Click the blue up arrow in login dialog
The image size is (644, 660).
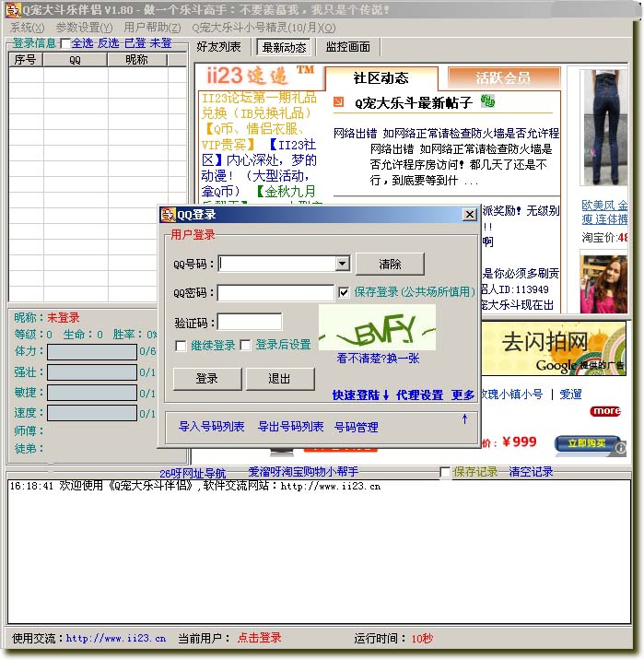[464, 419]
